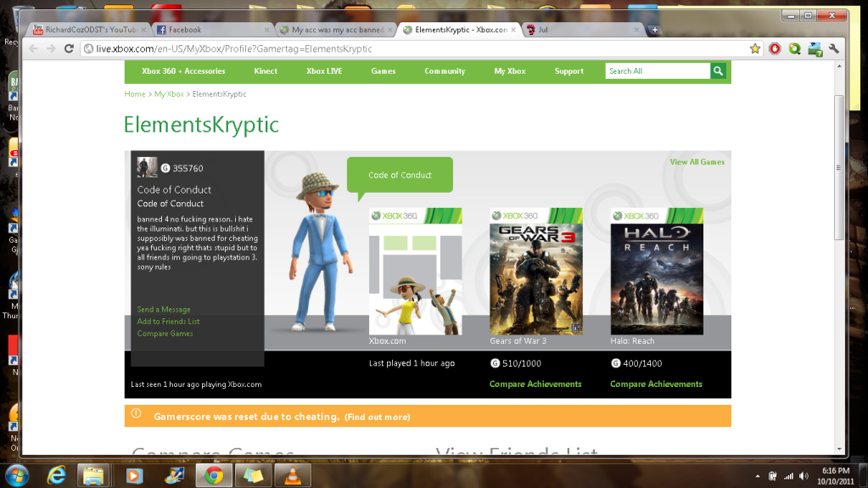Click scrollbar up arrow
Screen dimensions: 868x488
[839, 66]
